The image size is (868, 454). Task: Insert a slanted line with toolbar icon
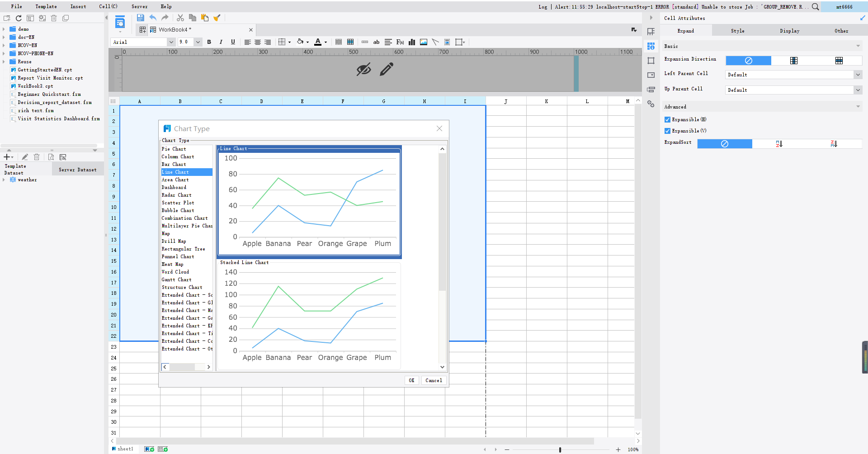point(435,42)
